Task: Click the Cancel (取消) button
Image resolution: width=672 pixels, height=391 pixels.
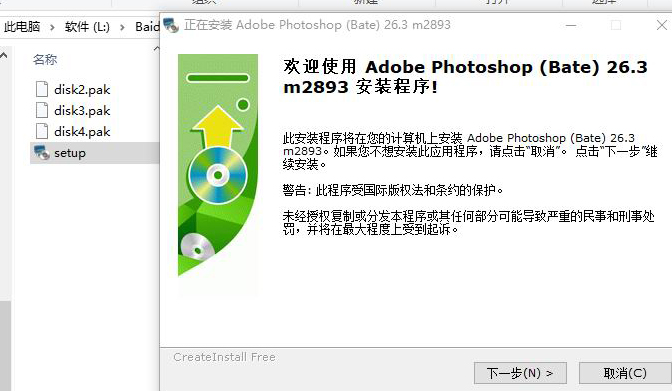Action: coord(625,373)
